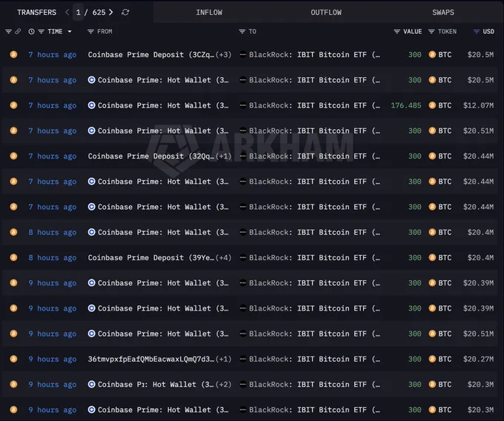Image resolution: width=504 pixels, height=421 pixels.
Task: Open '9 hours ago' in 36tmvpxfp row
Action: pos(53,359)
